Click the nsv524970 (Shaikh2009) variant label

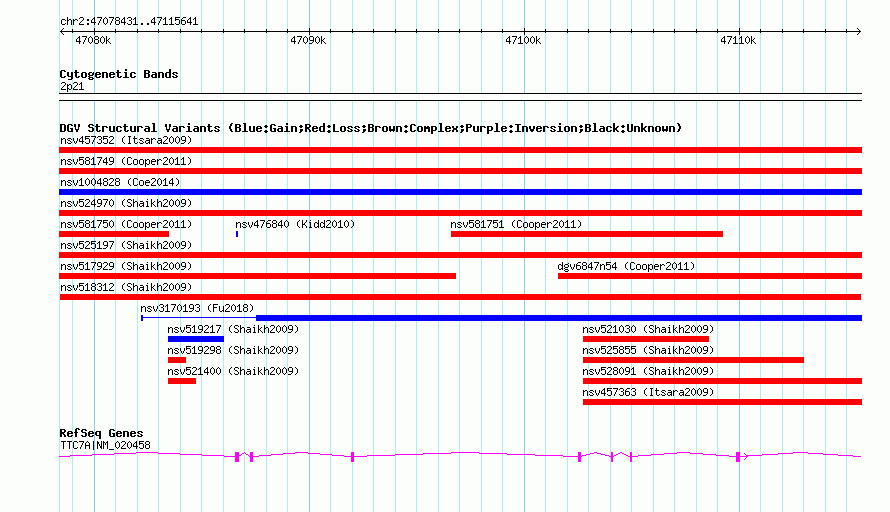point(126,203)
